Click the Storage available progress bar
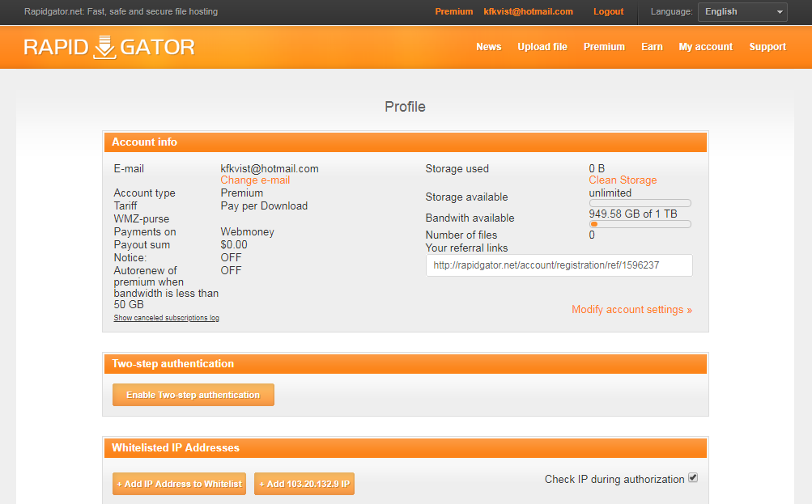Screen dimensions: 812x504 click(640, 203)
